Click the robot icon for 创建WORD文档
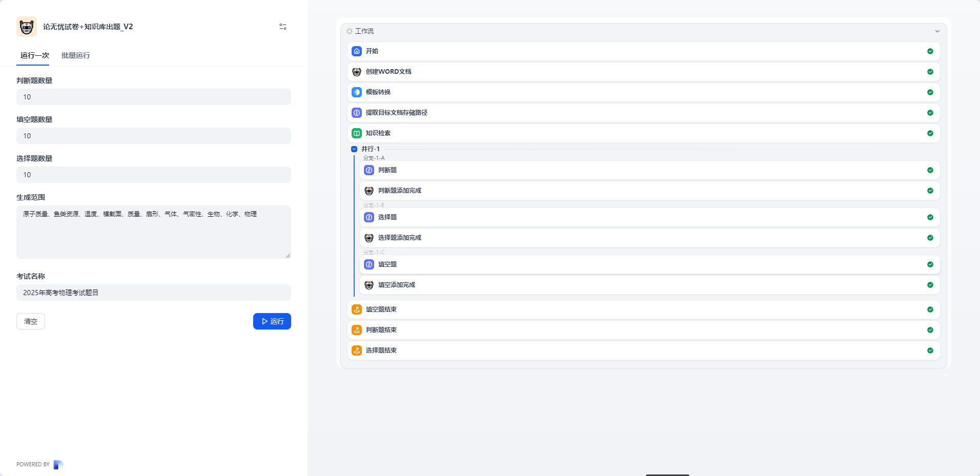This screenshot has width=980, height=476. point(357,72)
